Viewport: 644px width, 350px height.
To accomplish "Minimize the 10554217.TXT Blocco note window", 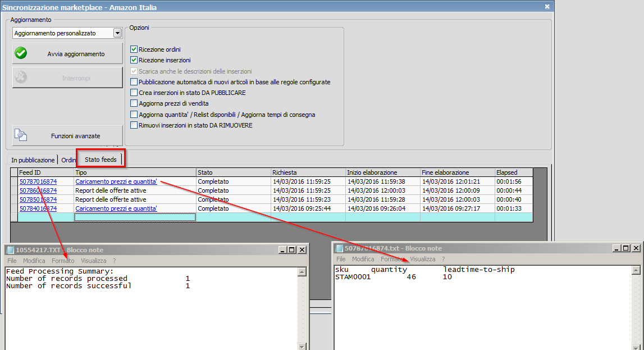I will pos(282,250).
